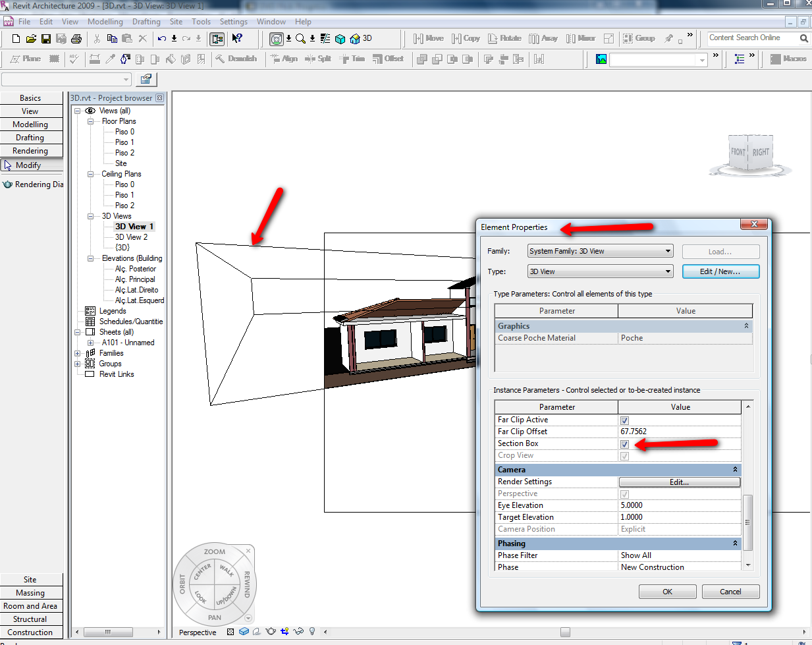
Task: Select the Demolish hammer tool
Action: (220, 59)
